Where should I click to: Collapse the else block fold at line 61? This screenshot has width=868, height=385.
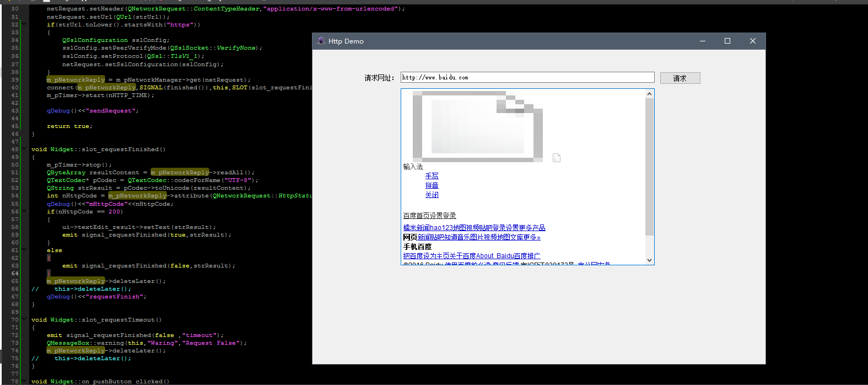pyautogui.click(x=24, y=250)
